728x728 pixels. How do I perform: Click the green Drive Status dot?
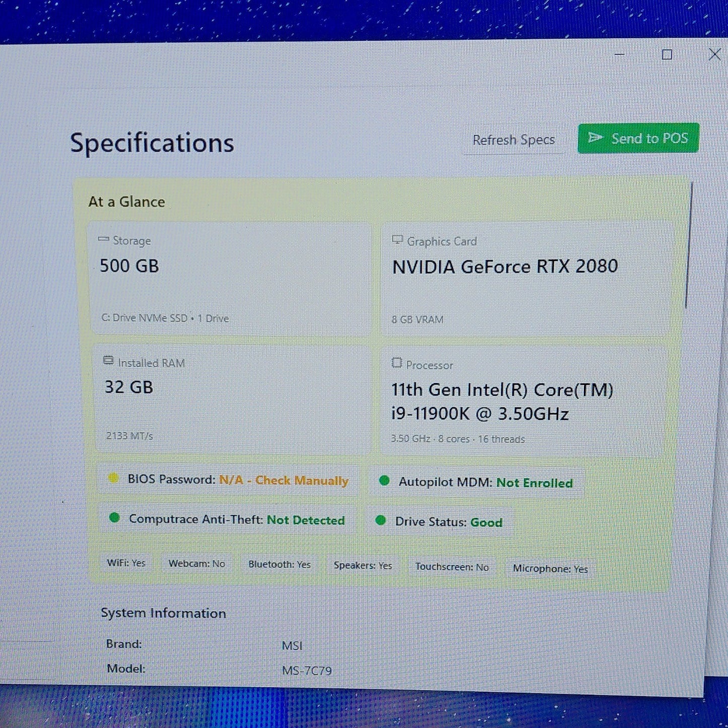point(381,520)
